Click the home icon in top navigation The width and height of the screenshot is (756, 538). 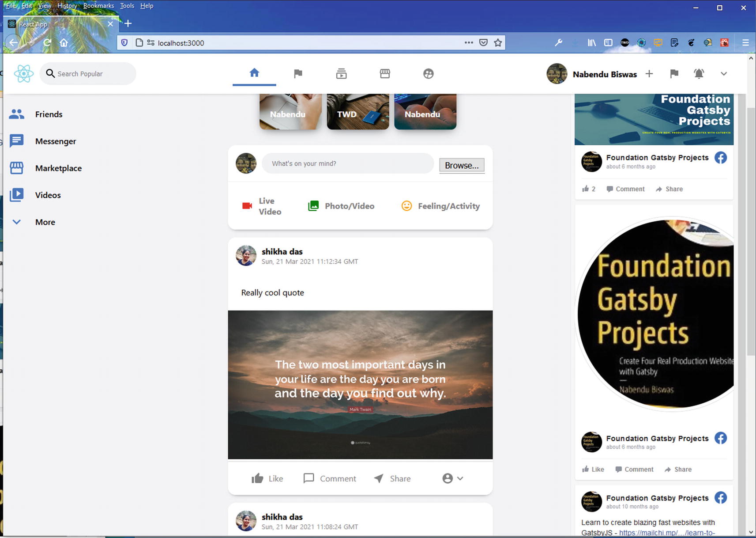[254, 73]
